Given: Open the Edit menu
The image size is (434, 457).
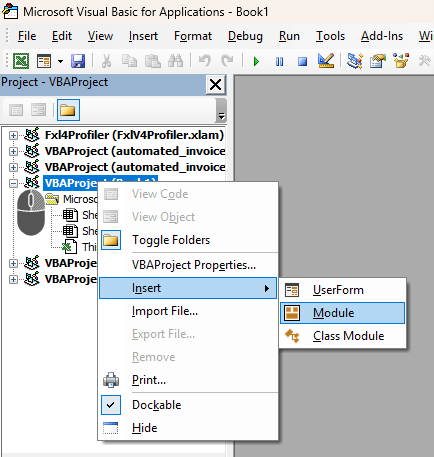Looking at the screenshot, I should (62, 36).
